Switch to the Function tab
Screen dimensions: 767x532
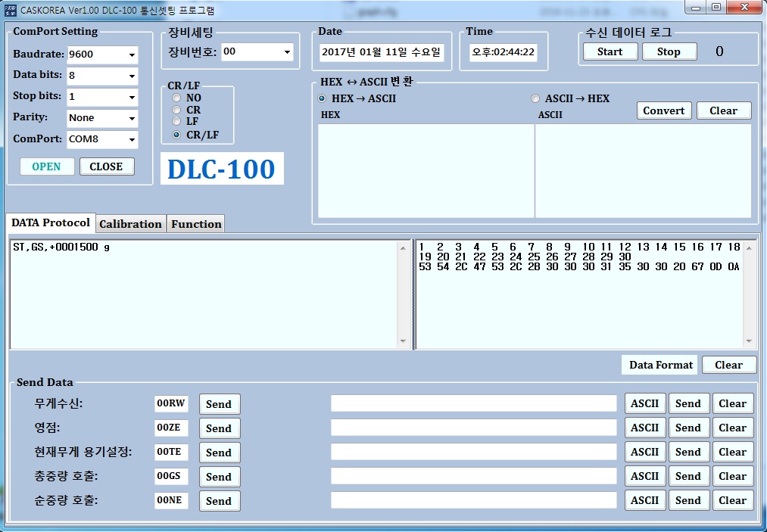click(196, 224)
